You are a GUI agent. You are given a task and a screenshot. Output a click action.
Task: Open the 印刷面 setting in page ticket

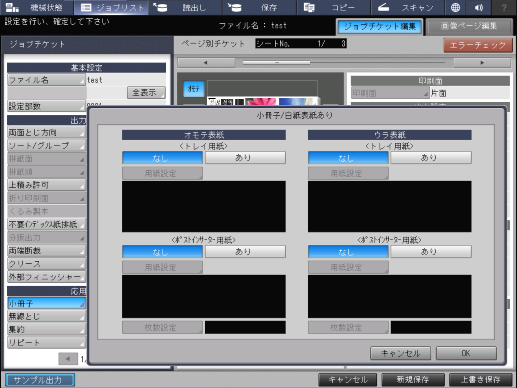coord(390,93)
